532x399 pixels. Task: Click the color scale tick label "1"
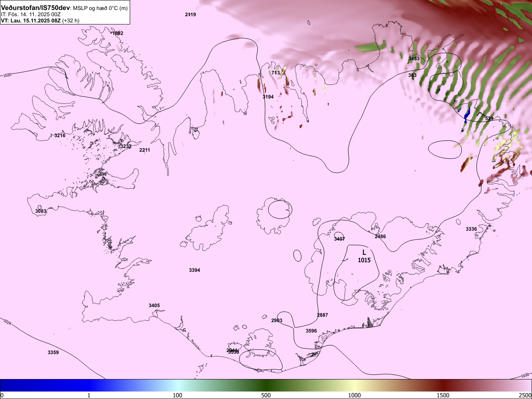89,395
